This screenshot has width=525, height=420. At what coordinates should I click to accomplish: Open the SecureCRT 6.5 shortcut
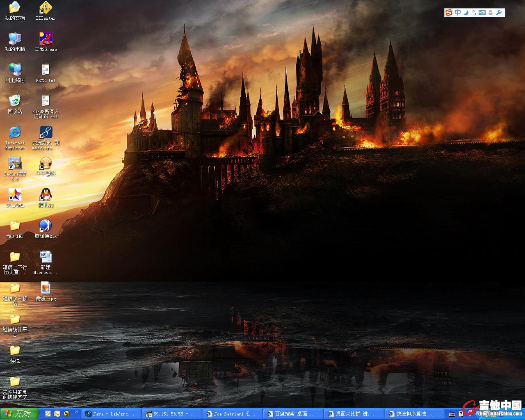pos(15,163)
